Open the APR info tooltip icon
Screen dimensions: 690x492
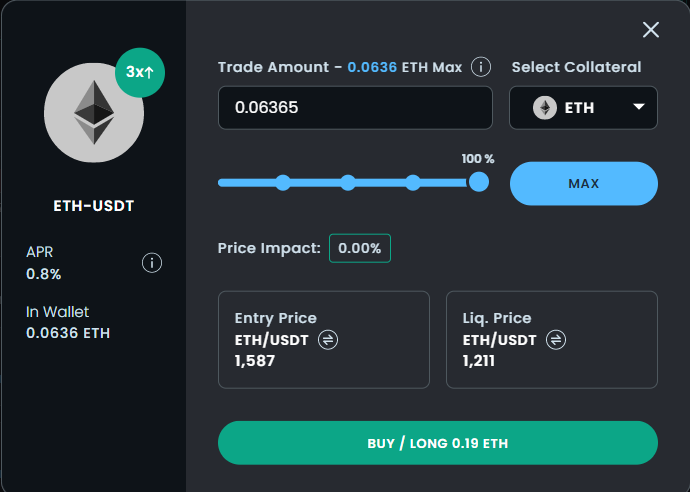click(152, 263)
